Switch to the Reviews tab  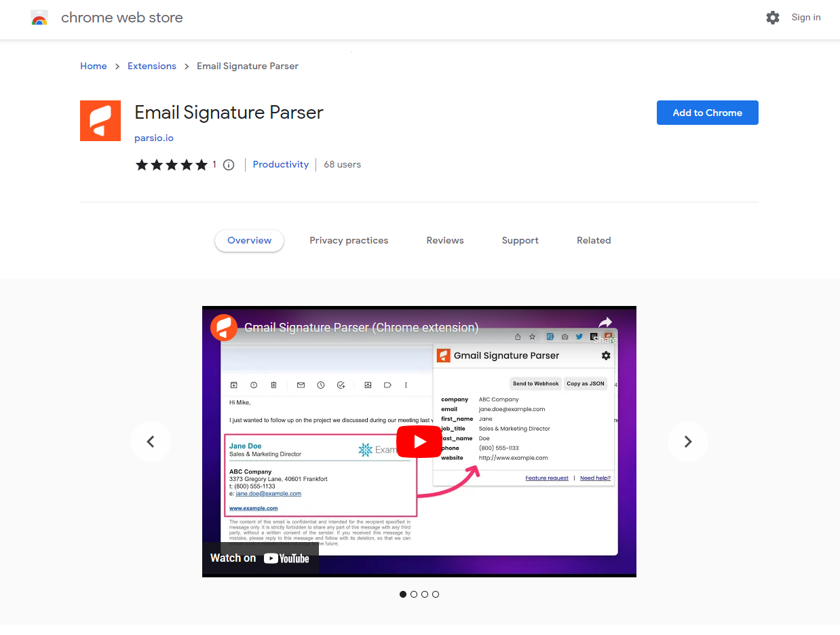click(x=445, y=240)
